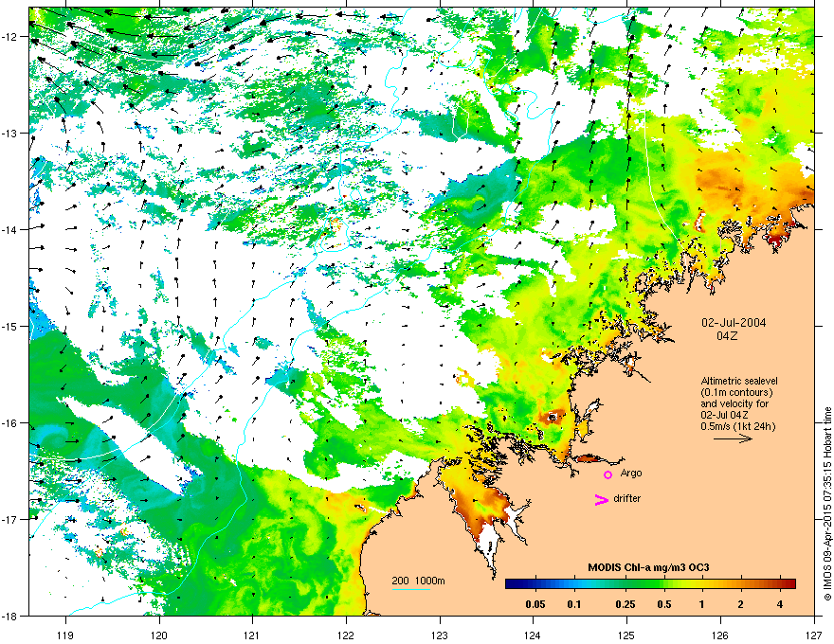834x644 pixels.
Task: Click longitude axis label 127
Action: 814,635
